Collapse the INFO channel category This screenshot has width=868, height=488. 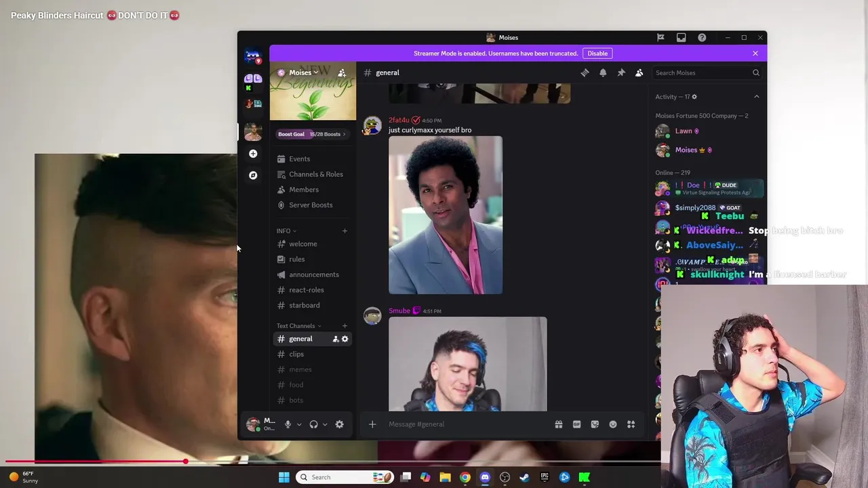point(286,231)
